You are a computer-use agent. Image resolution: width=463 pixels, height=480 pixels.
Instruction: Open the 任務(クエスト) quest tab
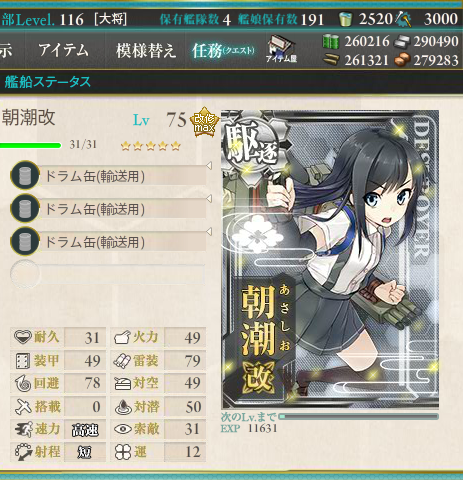(223, 51)
